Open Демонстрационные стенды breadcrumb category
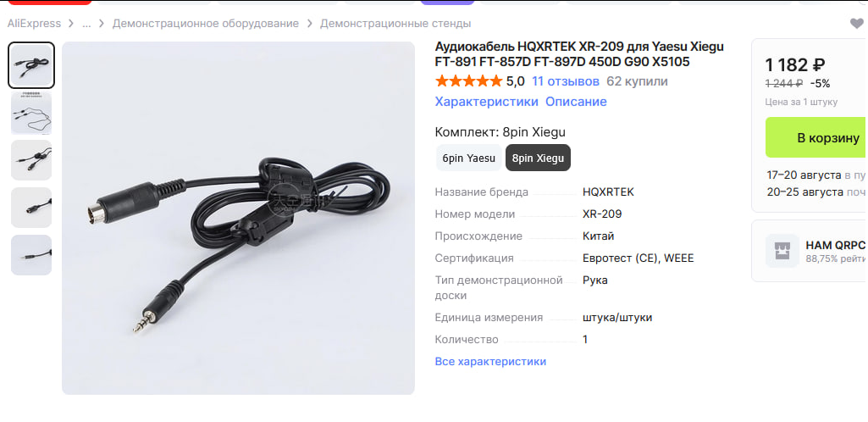Screen dimensions: 868x422 click(395, 24)
